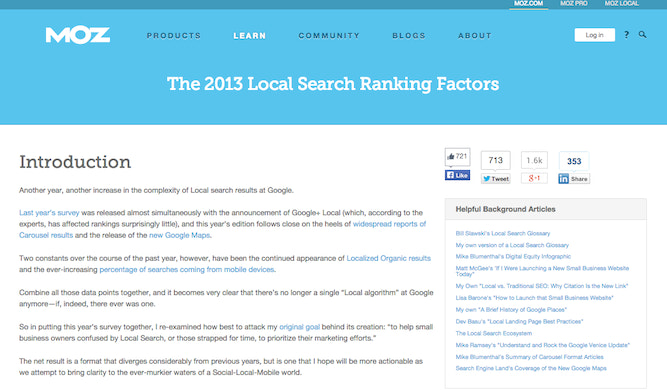Switch to the MOZ LOCAL top tab

tap(621, 3)
